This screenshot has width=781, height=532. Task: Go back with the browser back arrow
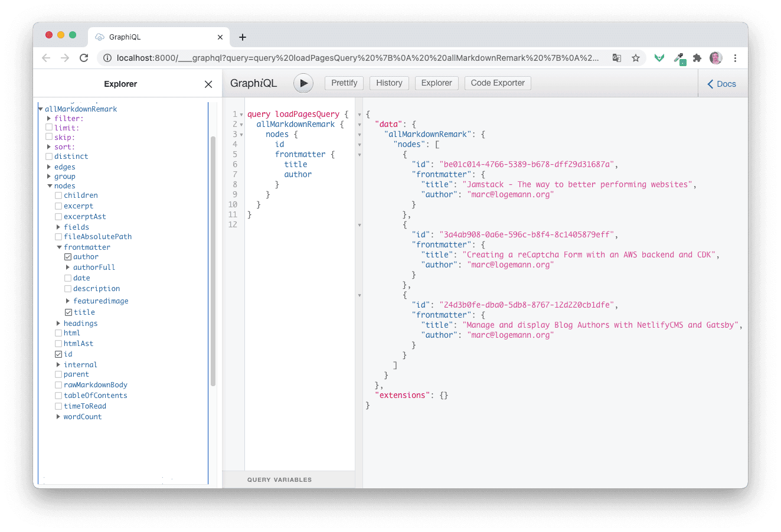(x=46, y=58)
